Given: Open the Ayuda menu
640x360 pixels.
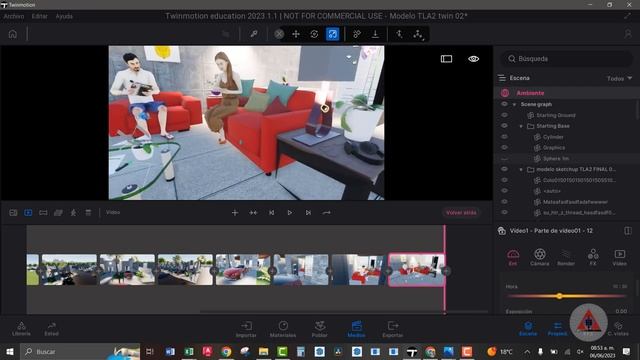Looking at the screenshot, I should click(x=64, y=16).
